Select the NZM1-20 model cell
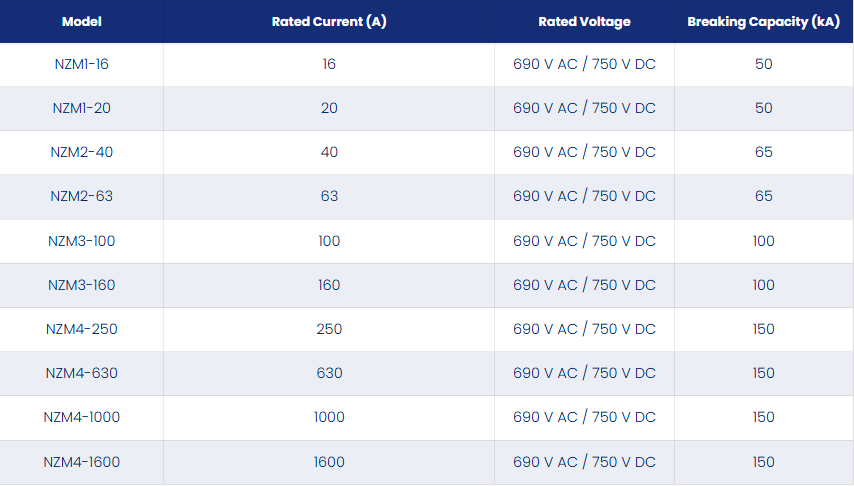 (82, 108)
